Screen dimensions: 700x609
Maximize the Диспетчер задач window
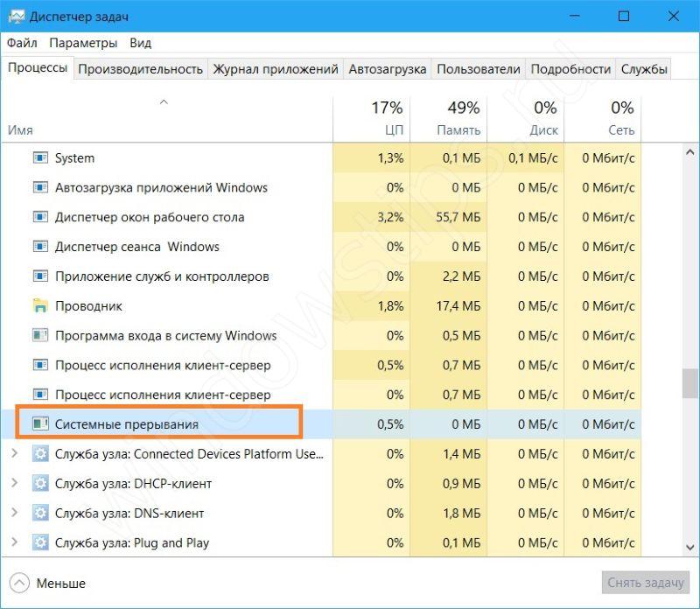click(x=624, y=17)
